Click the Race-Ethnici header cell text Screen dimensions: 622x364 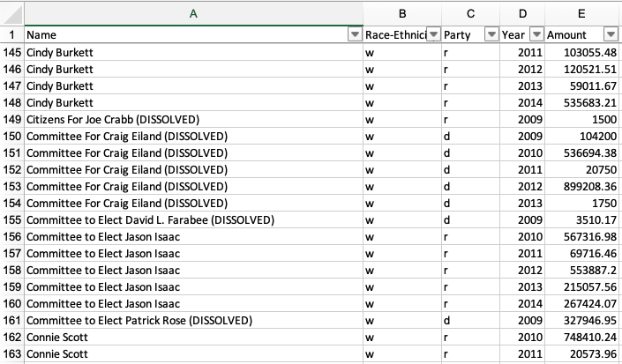[x=396, y=35]
